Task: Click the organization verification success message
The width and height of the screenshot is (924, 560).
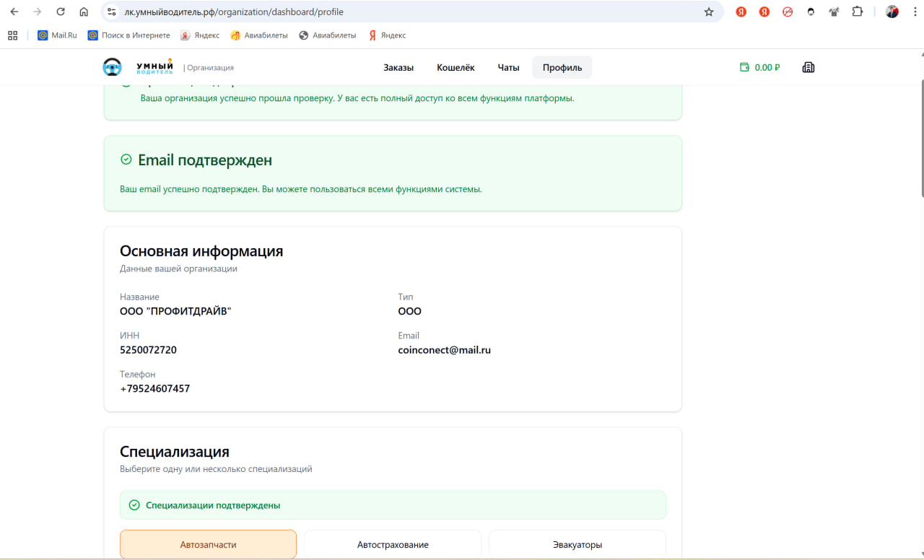Action: (x=357, y=98)
